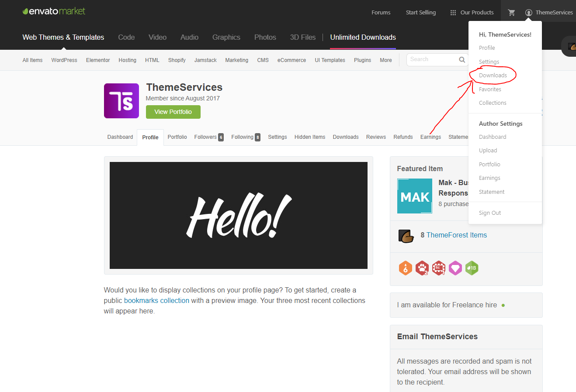Click Sign Out in the menu
576x392 pixels.
pos(490,213)
